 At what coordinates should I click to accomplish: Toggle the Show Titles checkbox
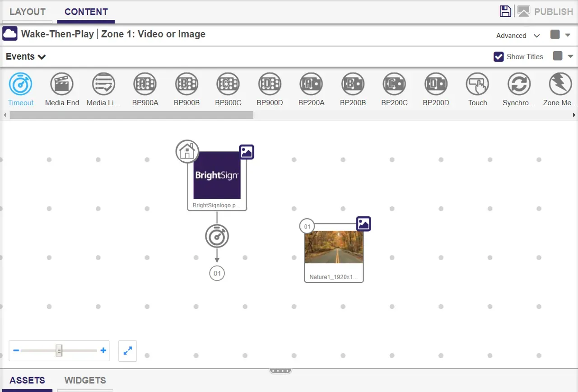click(499, 56)
